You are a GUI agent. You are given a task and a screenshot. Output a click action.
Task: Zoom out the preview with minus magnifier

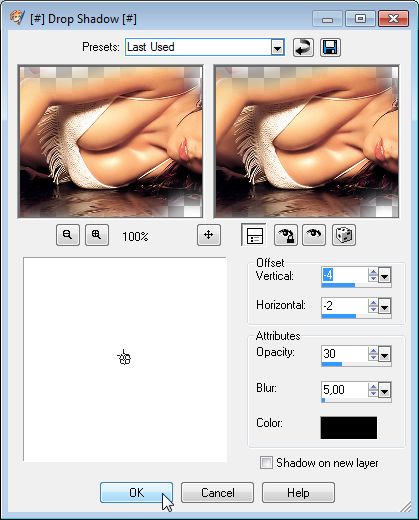[x=68, y=235]
